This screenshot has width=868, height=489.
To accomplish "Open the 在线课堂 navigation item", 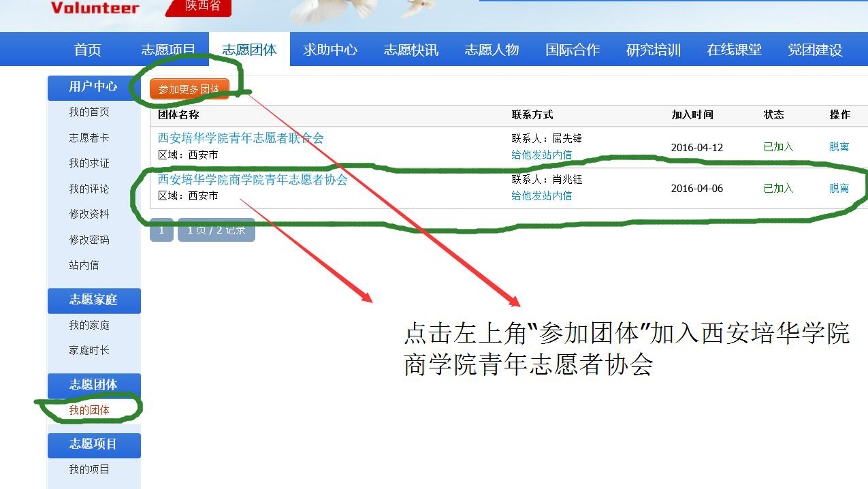I will [734, 50].
